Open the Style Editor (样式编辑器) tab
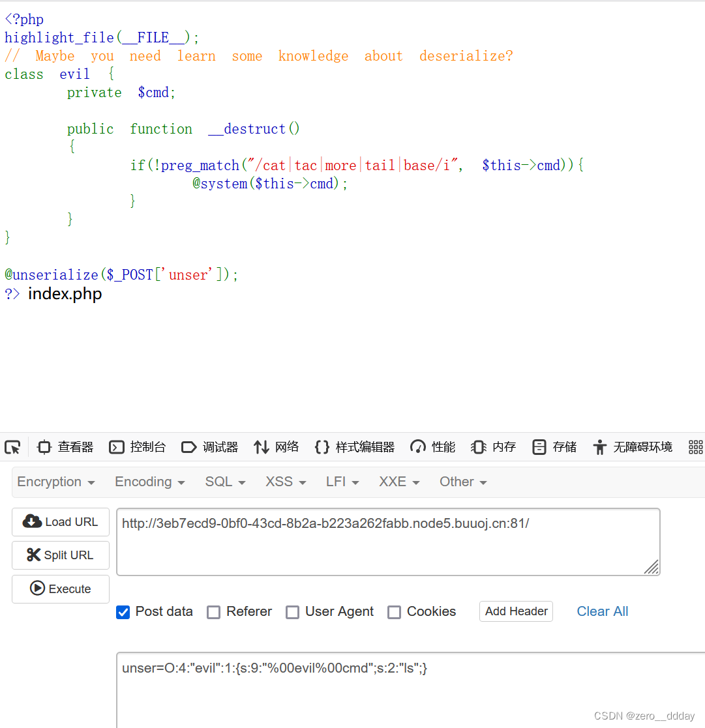The image size is (705, 728). 355,447
